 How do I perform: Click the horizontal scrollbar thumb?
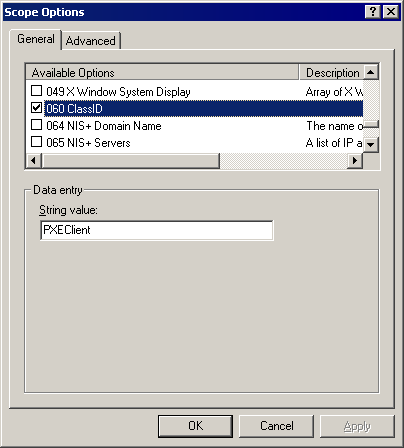(x=130, y=161)
